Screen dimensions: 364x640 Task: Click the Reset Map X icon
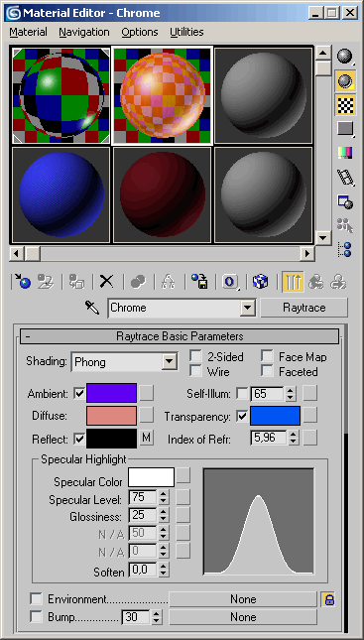pyautogui.click(x=107, y=281)
